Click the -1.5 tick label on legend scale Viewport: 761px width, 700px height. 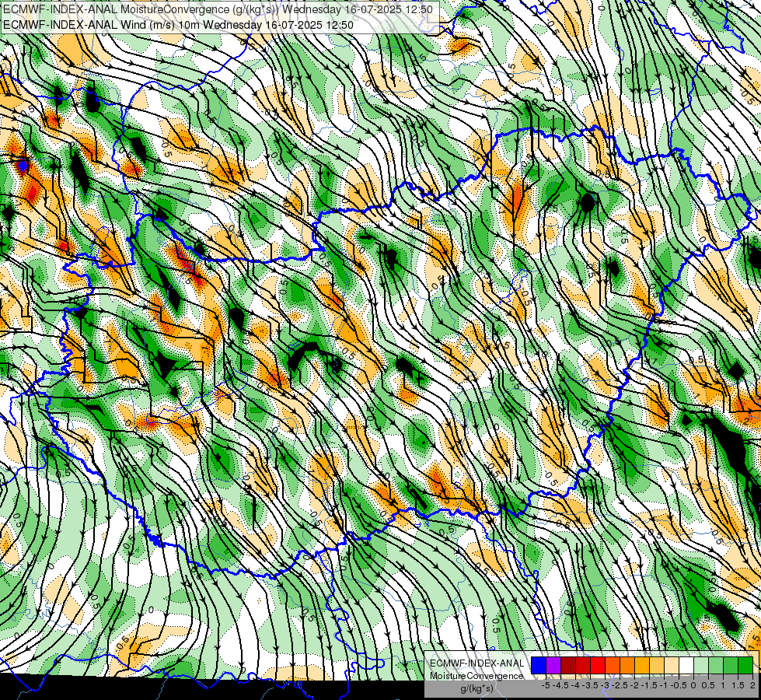coord(649,685)
